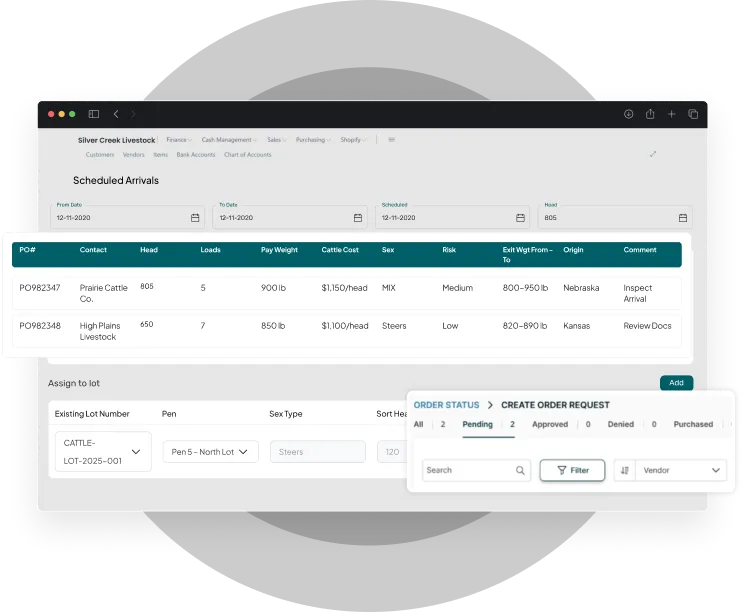This screenshot has height=612, width=745.
Task: Click the sort order icon beside Vendor
Action: click(625, 470)
